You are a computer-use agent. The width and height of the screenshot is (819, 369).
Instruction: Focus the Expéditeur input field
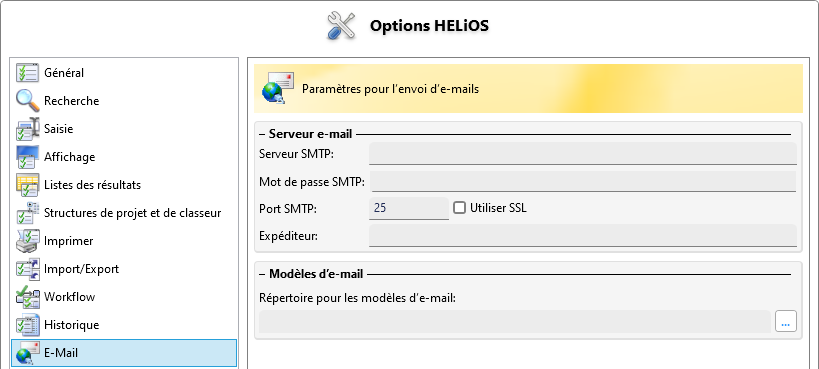pos(582,236)
